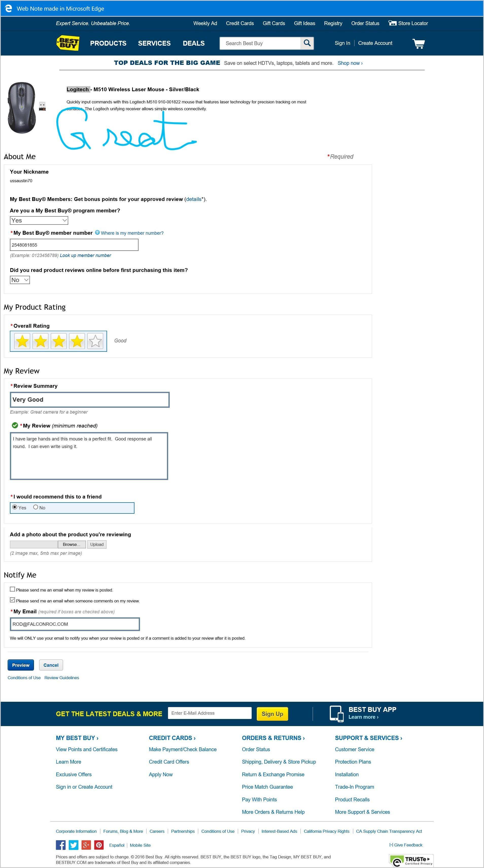Open the 'Look up member number' link

(x=85, y=255)
